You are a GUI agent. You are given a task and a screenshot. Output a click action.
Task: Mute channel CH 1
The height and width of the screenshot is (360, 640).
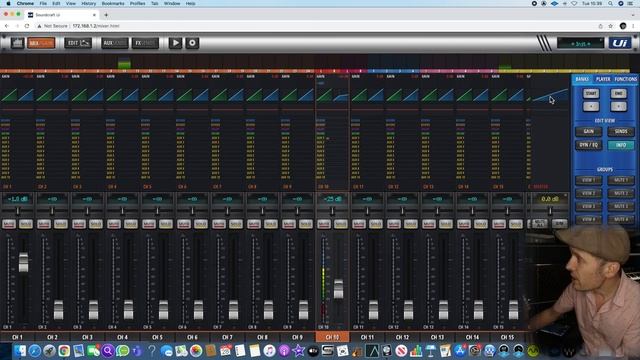(9, 224)
